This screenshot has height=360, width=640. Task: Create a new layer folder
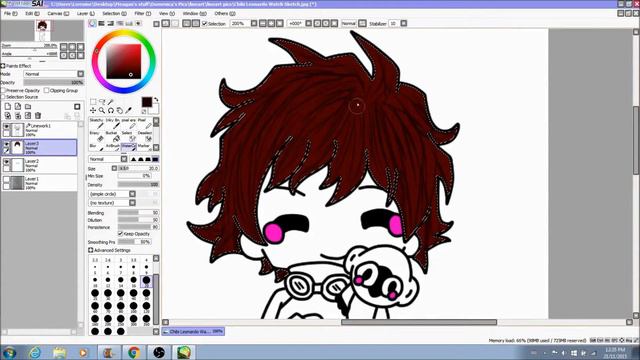(x=28, y=107)
